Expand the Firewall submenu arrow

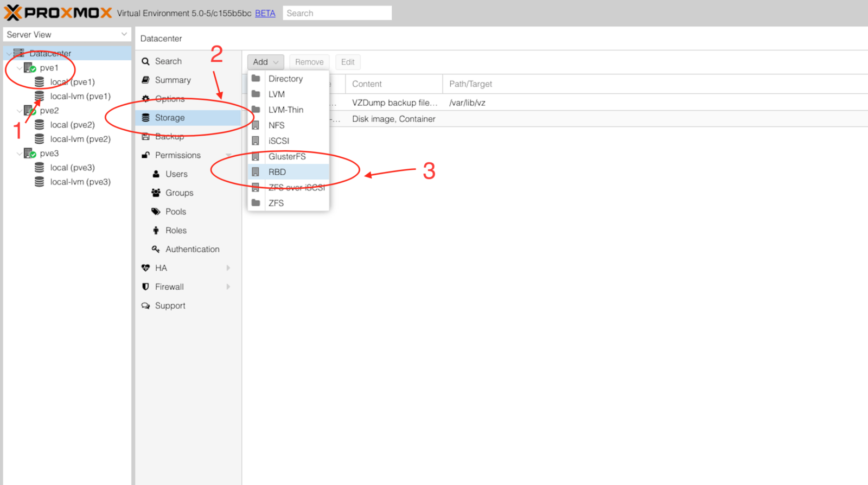[x=228, y=286]
